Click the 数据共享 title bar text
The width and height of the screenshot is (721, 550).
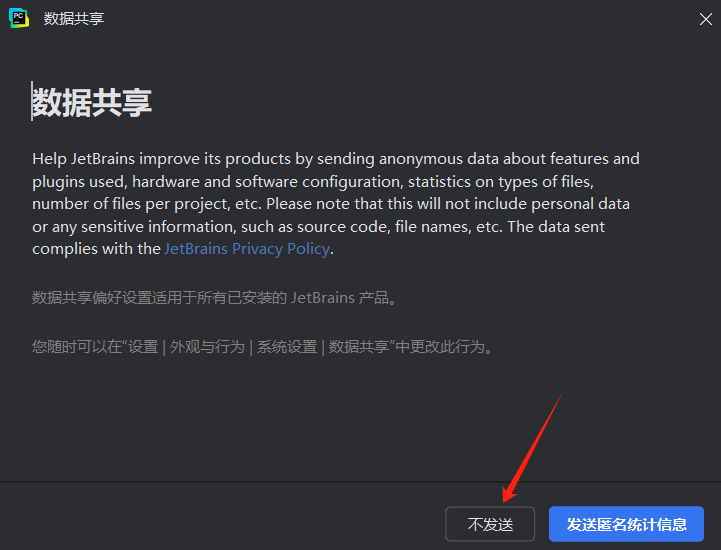point(74,18)
